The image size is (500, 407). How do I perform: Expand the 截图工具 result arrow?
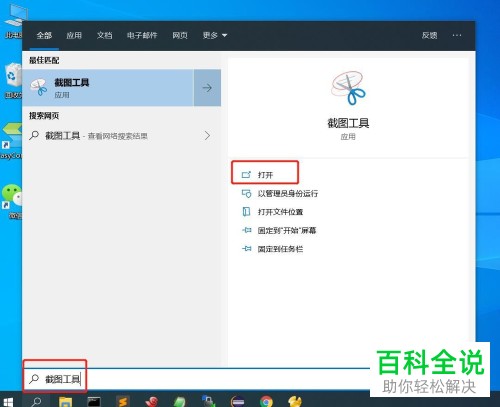[x=207, y=88]
